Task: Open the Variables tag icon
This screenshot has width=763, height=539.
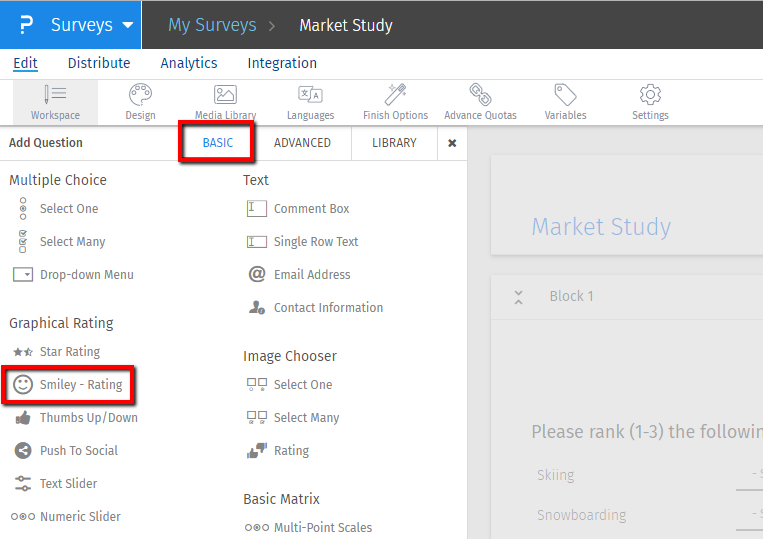Action: [565, 101]
